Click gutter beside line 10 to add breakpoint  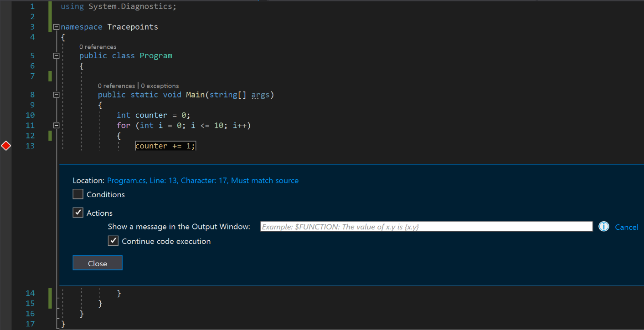pos(6,115)
